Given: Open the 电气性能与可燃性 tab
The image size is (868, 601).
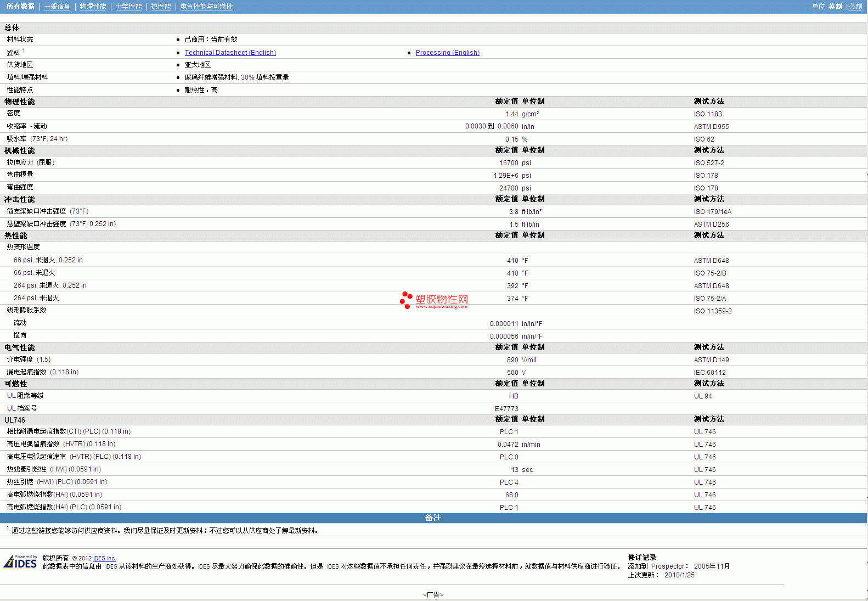Looking at the screenshot, I should point(206,7).
